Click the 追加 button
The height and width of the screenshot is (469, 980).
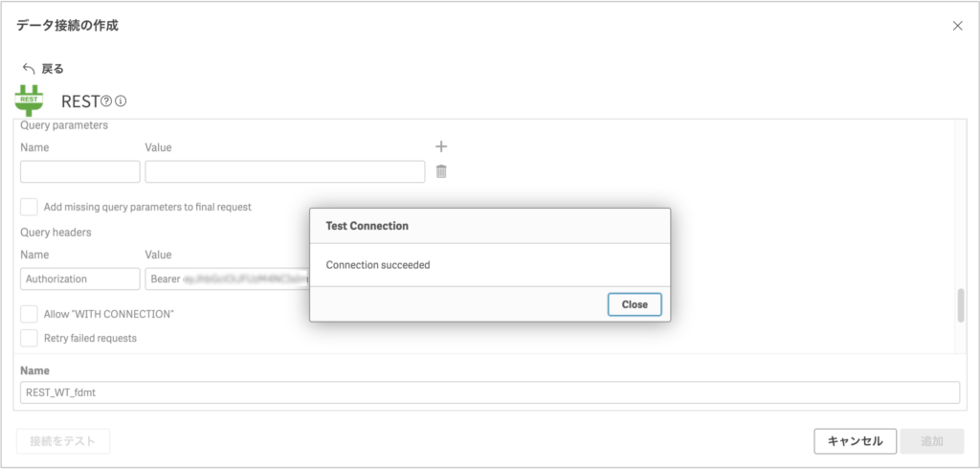[931, 441]
